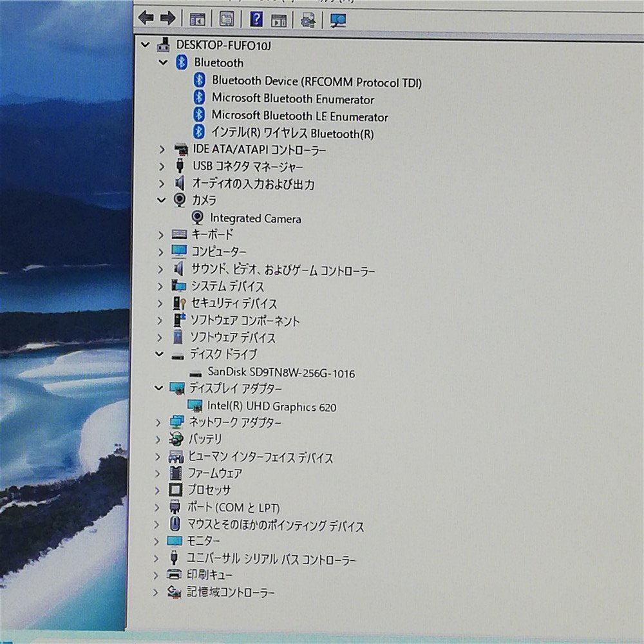This screenshot has width=644, height=644.
Task: Click the ファームウェア icon
Action: (176, 473)
